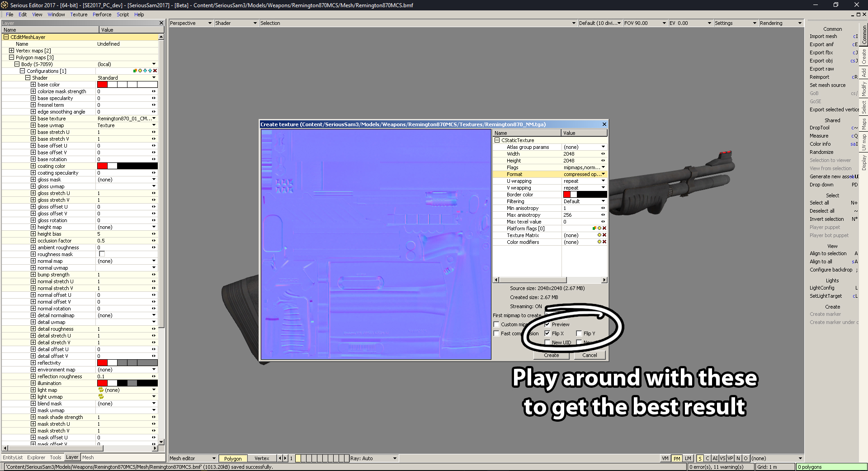The width and height of the screenshot is (868, 471).
Task: Add a Texture Matrix with the plus icon
Action: click(x=599, y=235)
